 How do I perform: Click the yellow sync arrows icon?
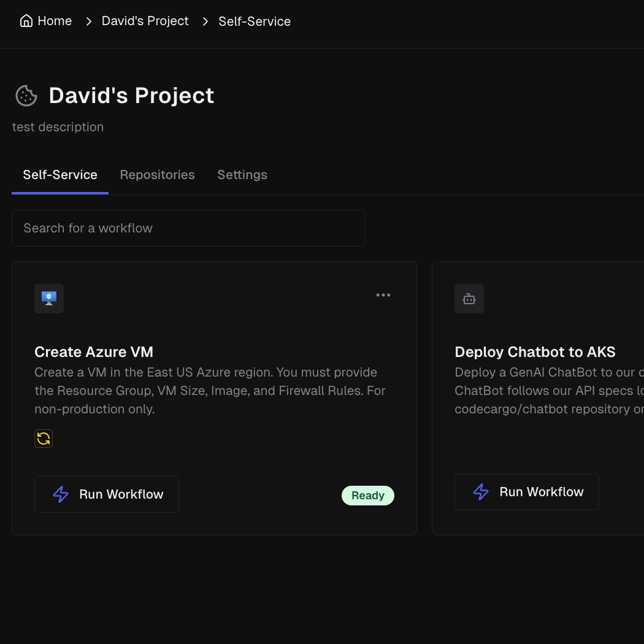(43, 438)
